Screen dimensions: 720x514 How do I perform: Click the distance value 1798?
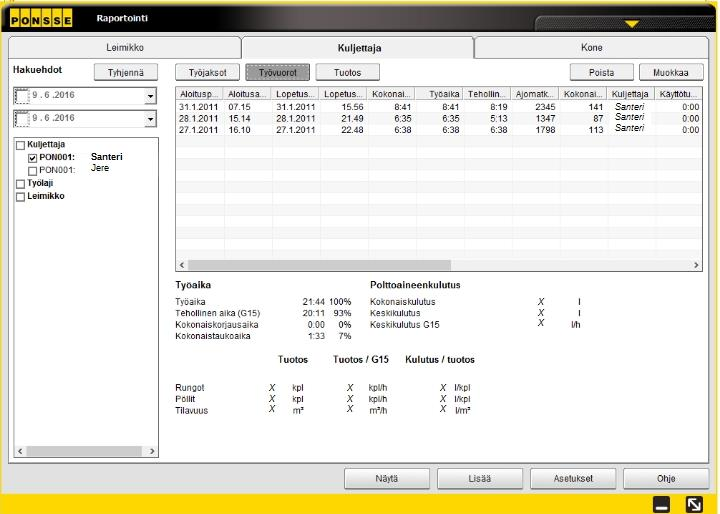coord(545,130)
